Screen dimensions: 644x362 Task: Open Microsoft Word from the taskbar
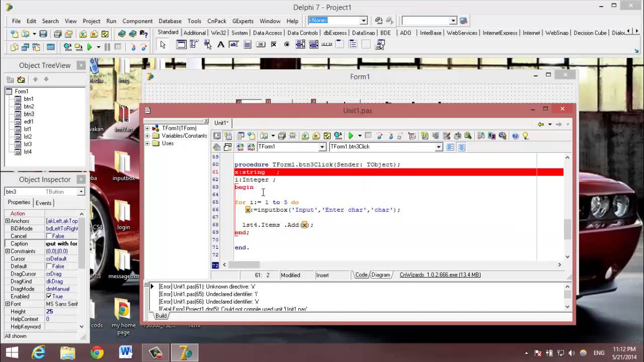tap(126, 352)
